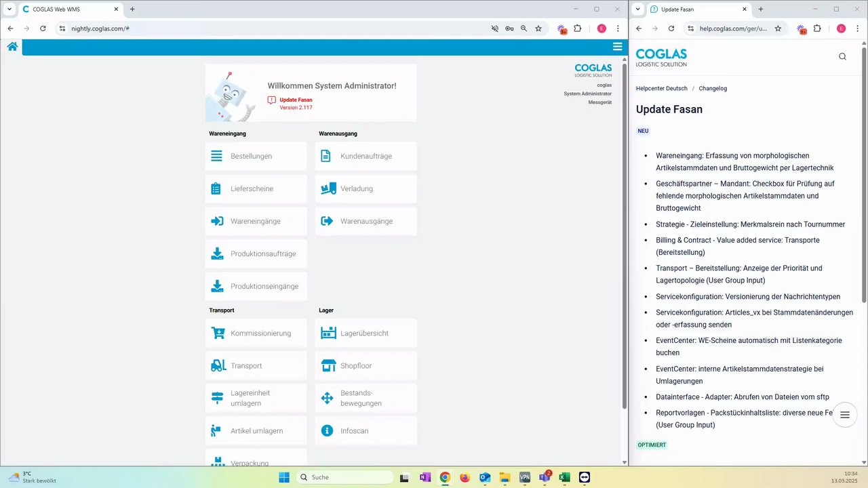868x488 pixels.
Task: Click the zoom magnifier in the COGLAS address bar
Action: coord(524,28)
